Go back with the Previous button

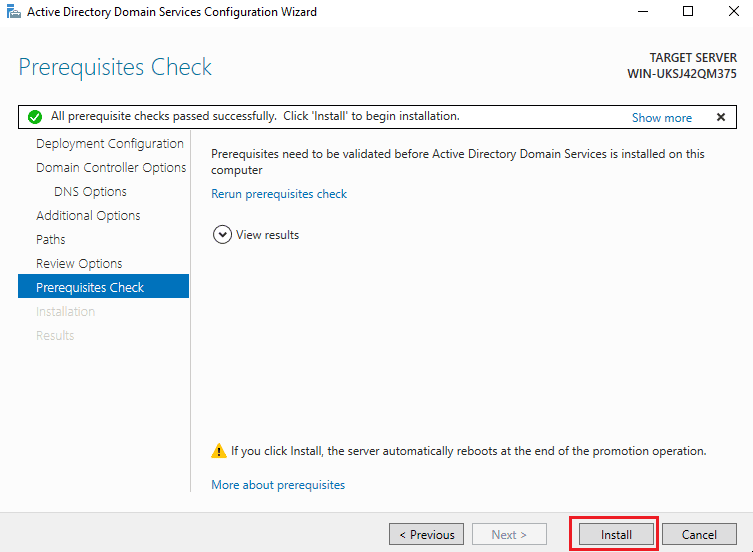(426, 534)
